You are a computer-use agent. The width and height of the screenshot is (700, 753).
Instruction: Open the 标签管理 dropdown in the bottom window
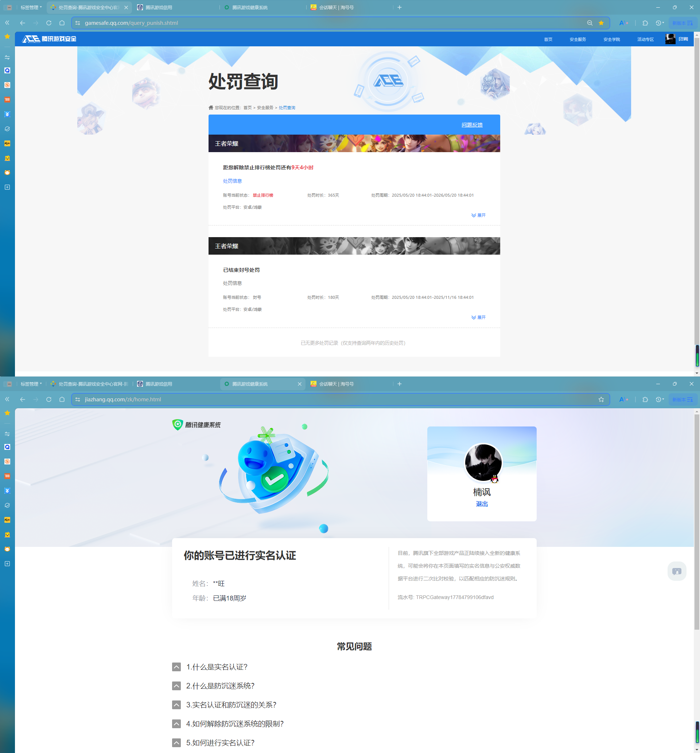[x=31, y=384]
